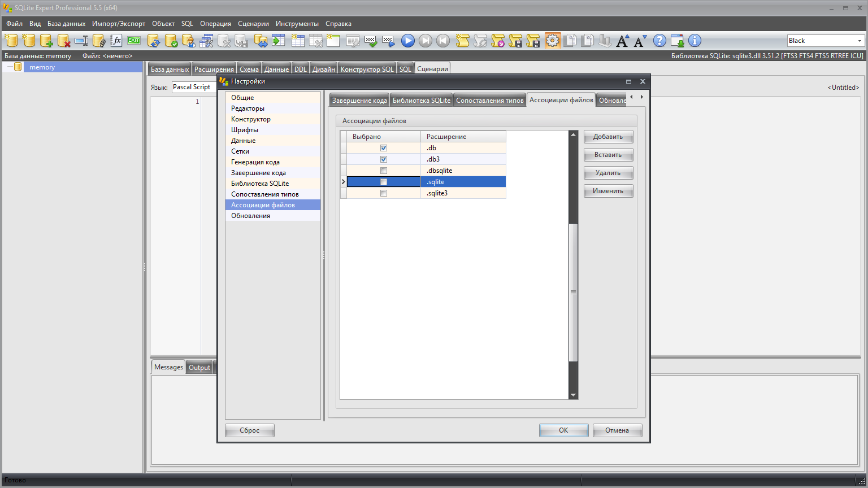
Task: Enable the .dbsqlite extension checkbox
Action: pos(384,171)
